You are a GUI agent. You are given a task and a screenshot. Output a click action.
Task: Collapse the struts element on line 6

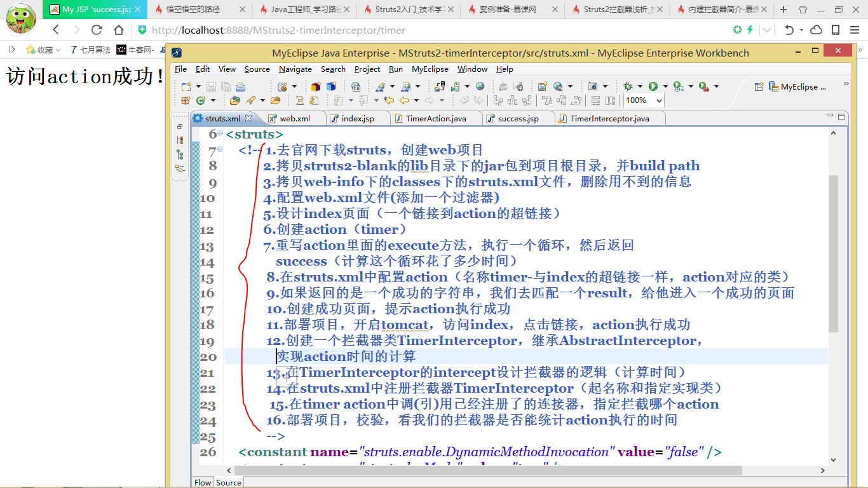coord(220,133)
